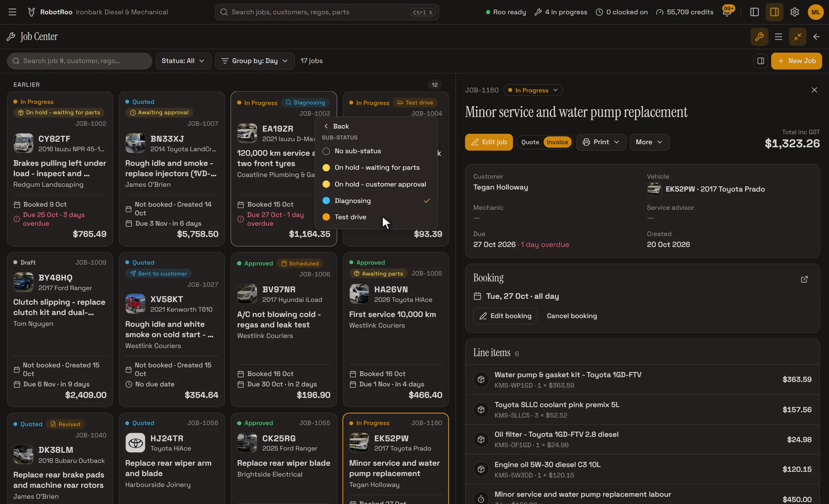829x504 pixels.
Task: Open the notifications bell
Action: point(727,12)
